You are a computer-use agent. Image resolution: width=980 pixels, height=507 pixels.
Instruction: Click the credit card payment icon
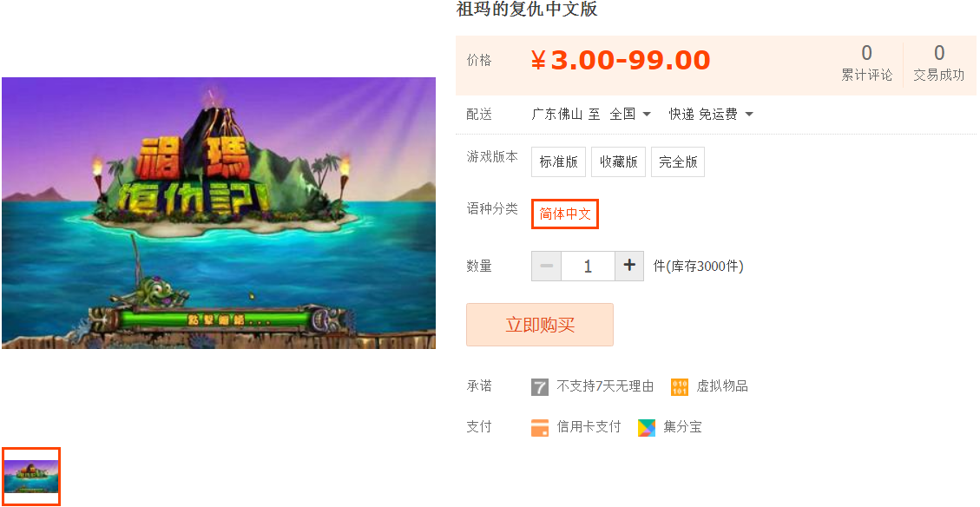(x=539, y=428)
